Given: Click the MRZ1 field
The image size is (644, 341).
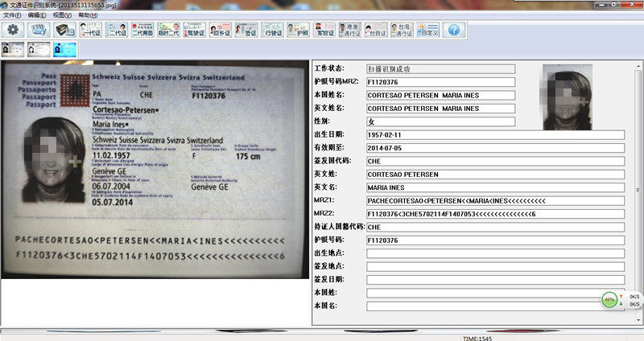Looking at the screenshot, I should 495,201.
